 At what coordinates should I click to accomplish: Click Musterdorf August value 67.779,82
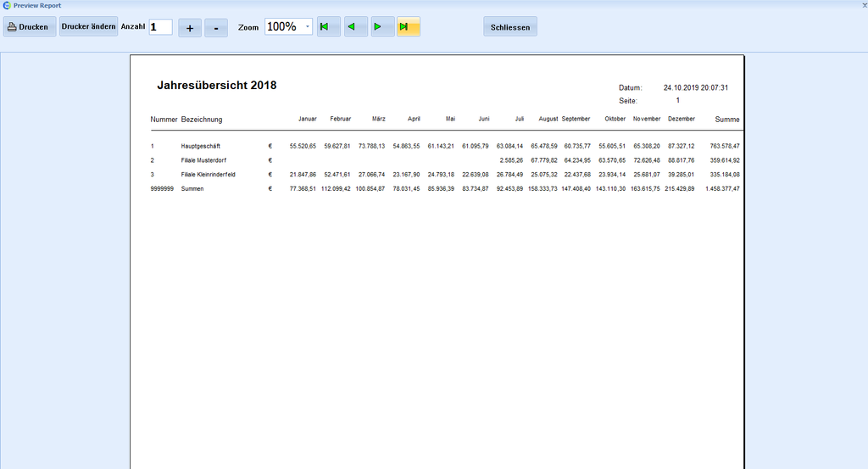point(544,160)
